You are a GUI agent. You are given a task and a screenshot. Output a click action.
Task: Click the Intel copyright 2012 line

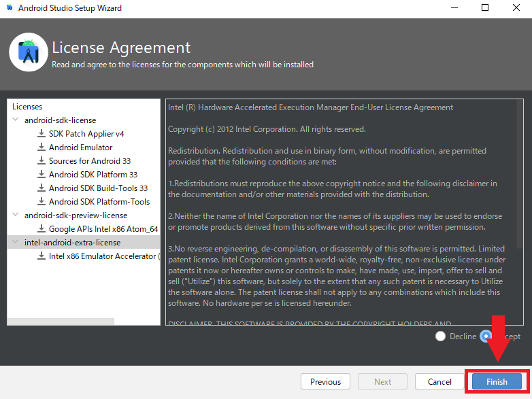[267, 129]
